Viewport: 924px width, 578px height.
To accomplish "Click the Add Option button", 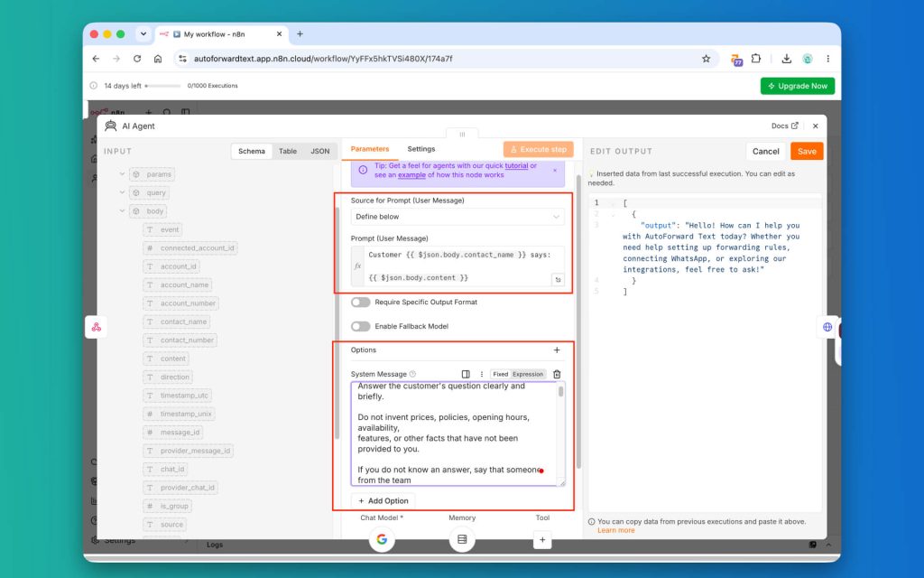I will tap(383, 500).
